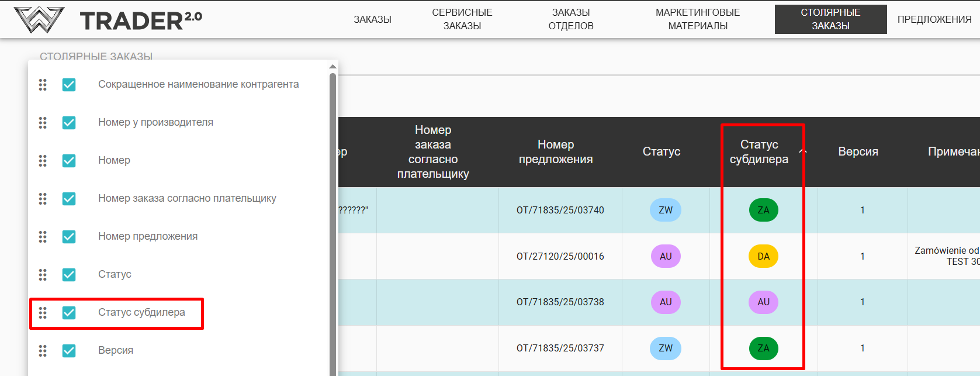Click yellow DA subdealer status badge

point(763,256)
